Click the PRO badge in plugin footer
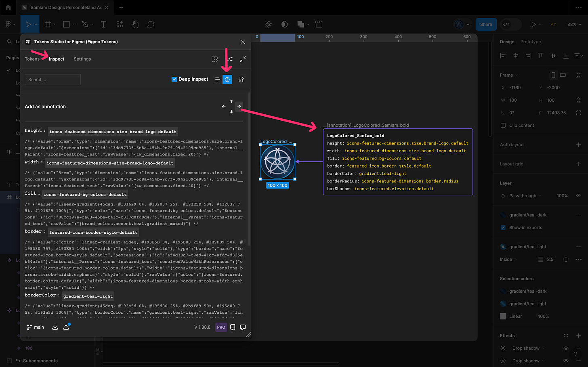 pyautogui.click(x=221, y=327)
